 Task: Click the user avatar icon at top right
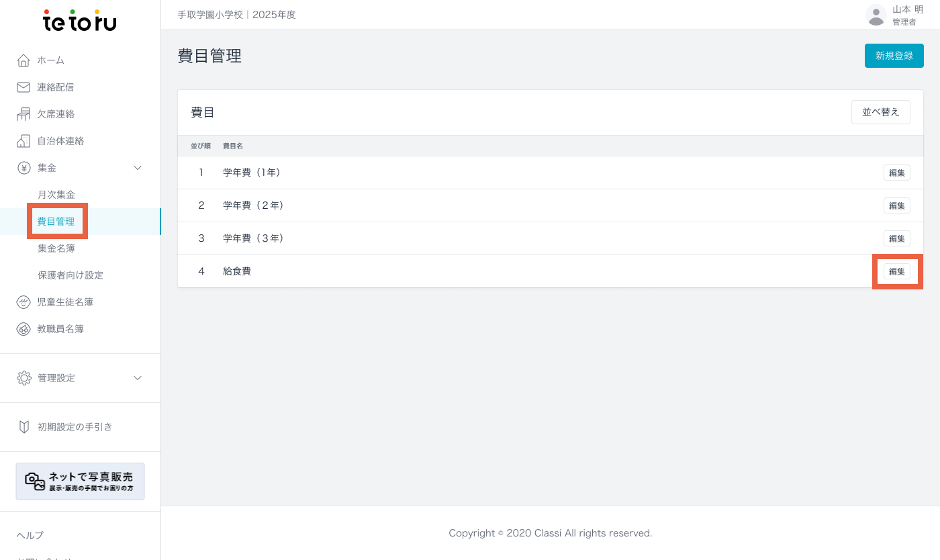[876, 15]
